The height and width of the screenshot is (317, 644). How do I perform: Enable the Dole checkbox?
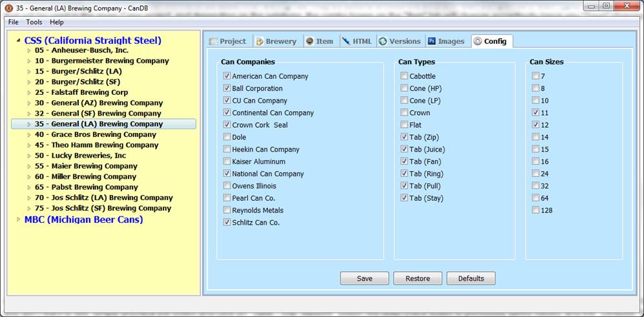[227, 137]
